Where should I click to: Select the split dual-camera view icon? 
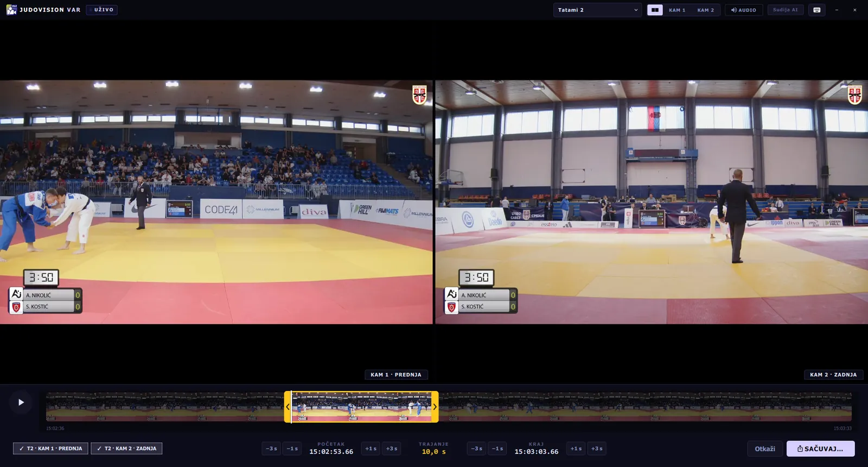point(655,10)
